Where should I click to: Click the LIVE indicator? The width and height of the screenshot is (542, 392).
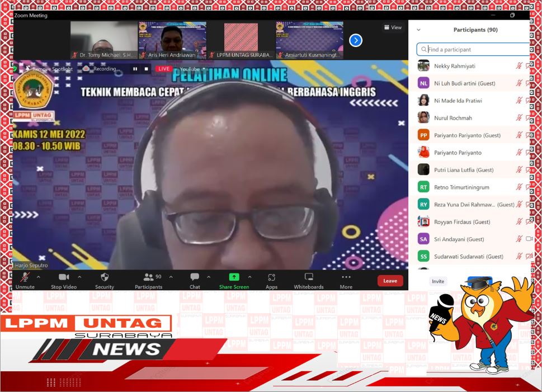pyautogui.click(x=164, y=69)
